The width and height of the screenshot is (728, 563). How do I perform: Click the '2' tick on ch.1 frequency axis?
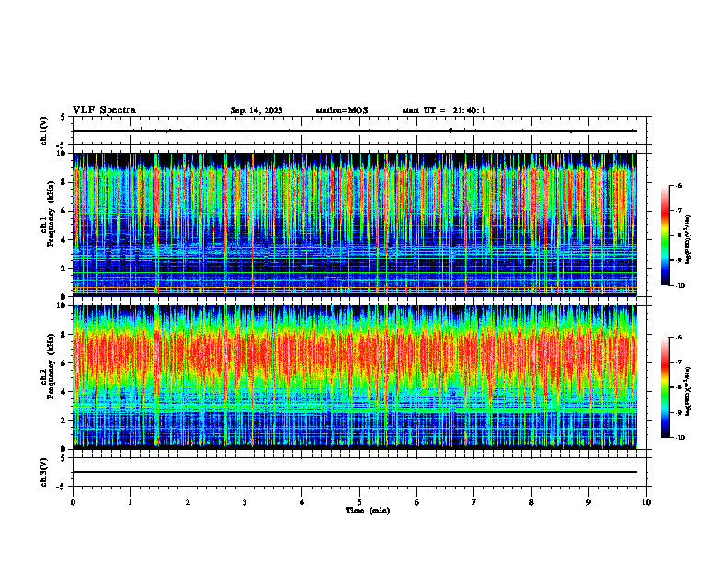pos(65,269)
